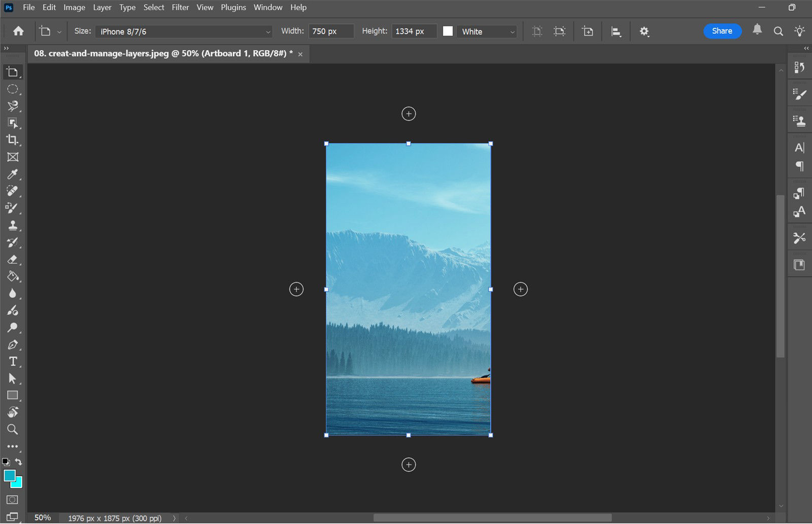Toggle landscape artboard orientation
Screen dimensions: 812x524
[x=559, y=31]
